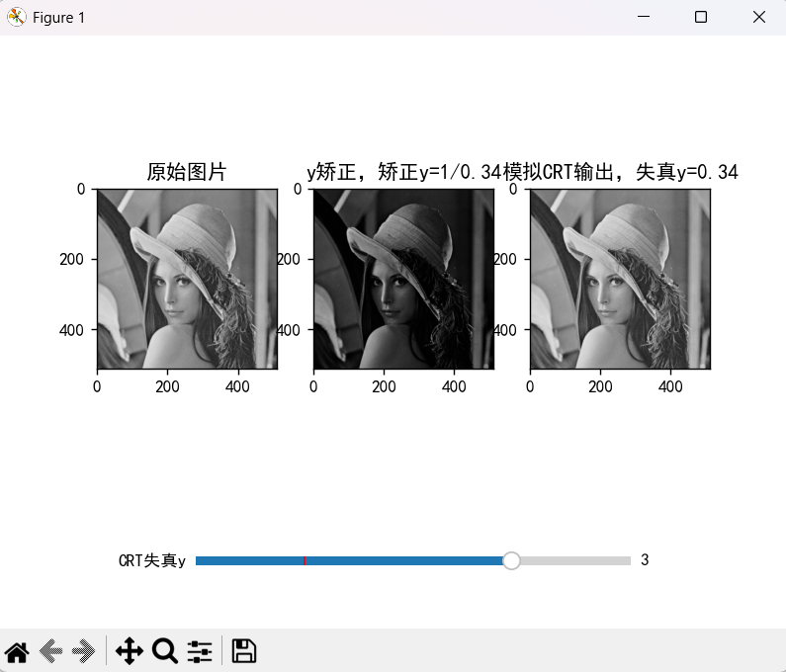Viewport: 786px width, 672px height.
Task: Save the figure with floppy disk icon
Action: coord(243,651)
